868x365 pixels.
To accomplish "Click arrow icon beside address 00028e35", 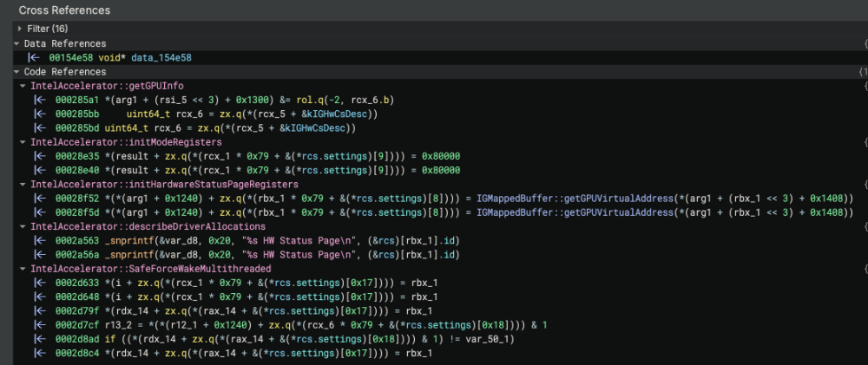I will click(x=40, y=157).
